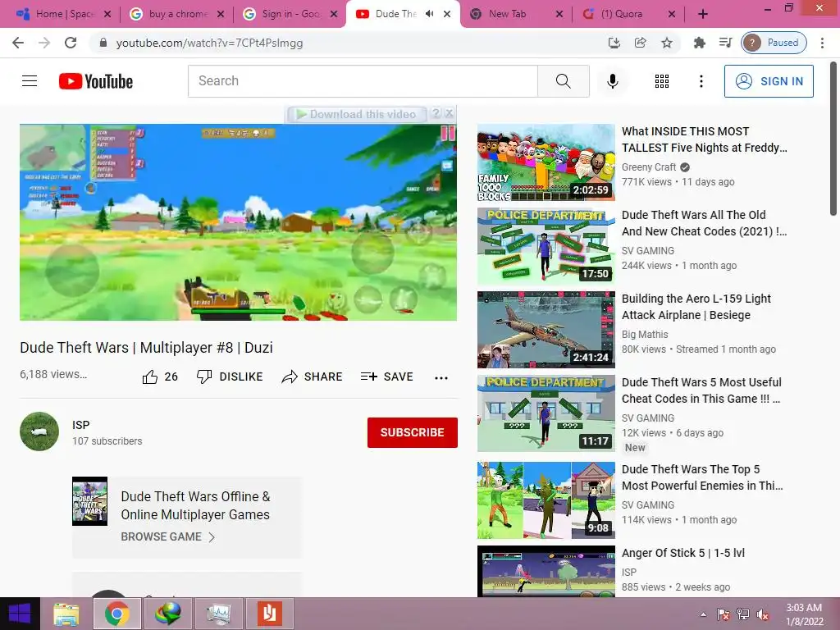
Task: Open the YouTube guide hamburger menu
Action: pyautogui.click(x=30, y=81)
